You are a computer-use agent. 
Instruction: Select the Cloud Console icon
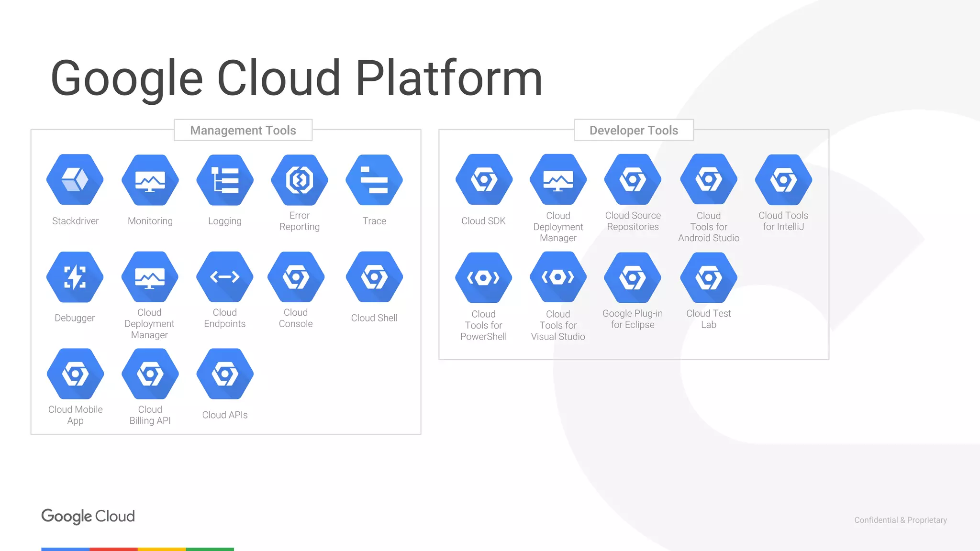(296, 277)
